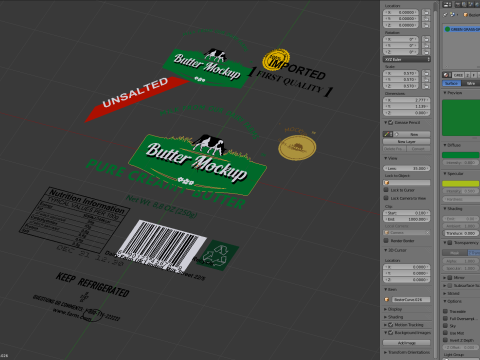The height and width of the screenshot is (360, 480).
Task: Collapse the Specular panel
Action: [445, 174]
